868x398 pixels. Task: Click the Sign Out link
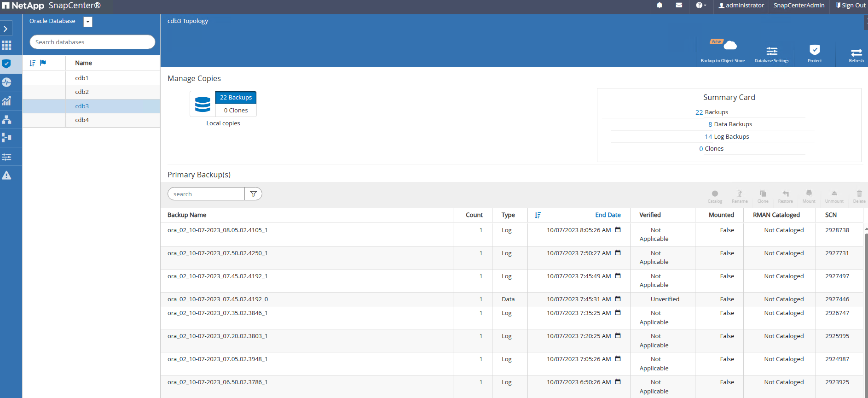point(851,6)
